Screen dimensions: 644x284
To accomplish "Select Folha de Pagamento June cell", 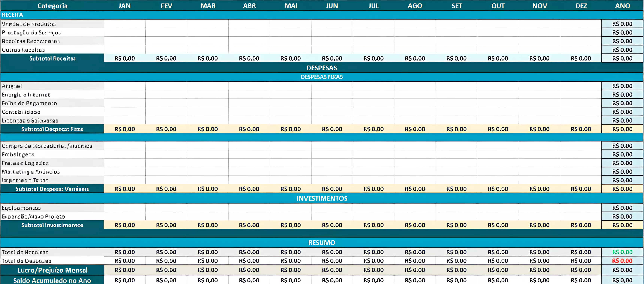I will tap(332, 103).
